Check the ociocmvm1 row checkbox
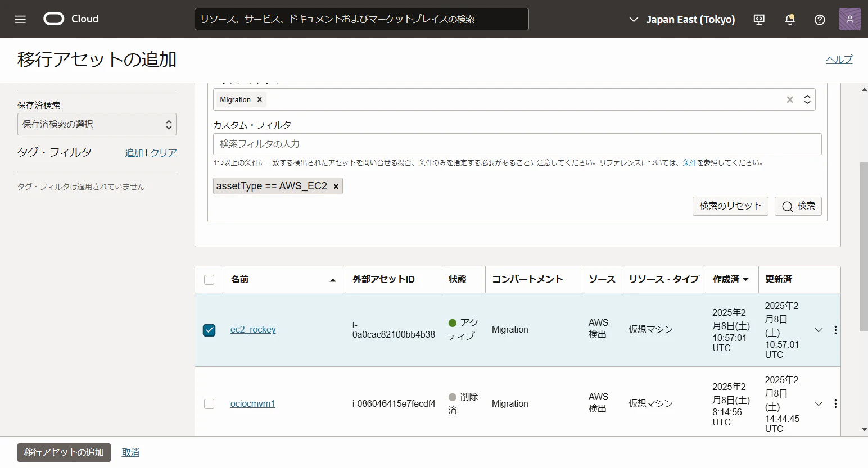This screenshot has height=468, width=868. pyautogui.click(x=209, y=404)
